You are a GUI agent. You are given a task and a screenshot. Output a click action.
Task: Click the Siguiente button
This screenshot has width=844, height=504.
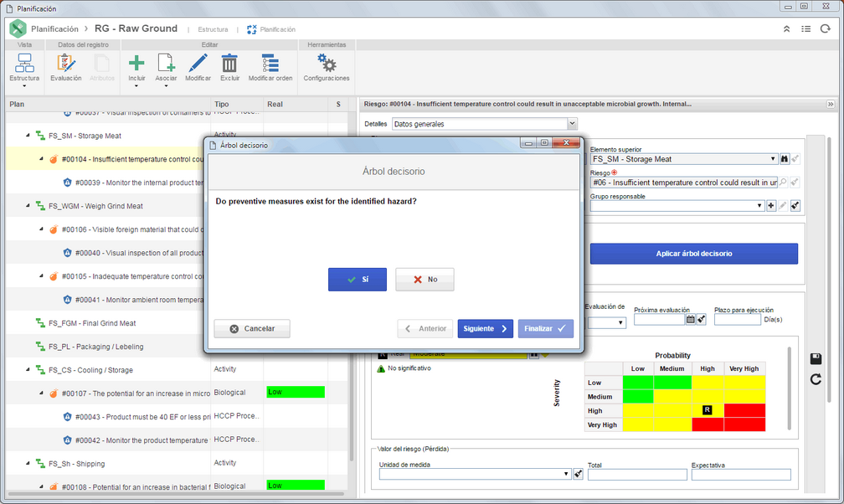[x=485, y=328]
